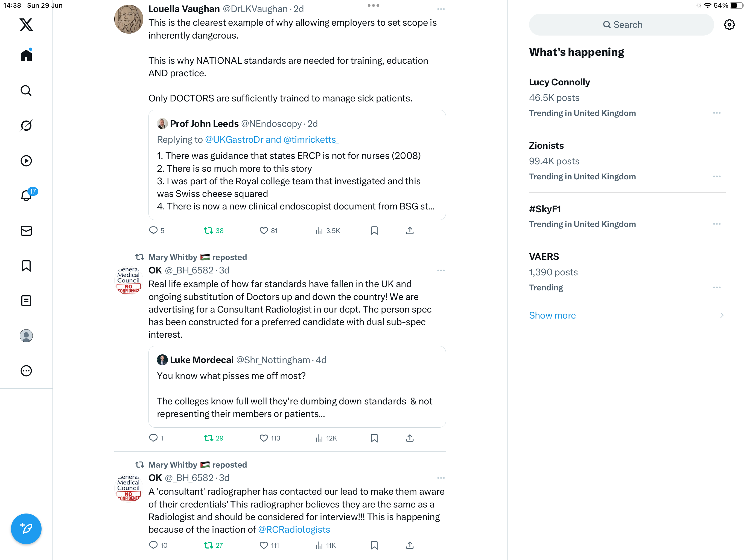Go to Home in the sidebar
This screenshot has height=560, width=747.
pyautogui.click(x=26, y=55)
